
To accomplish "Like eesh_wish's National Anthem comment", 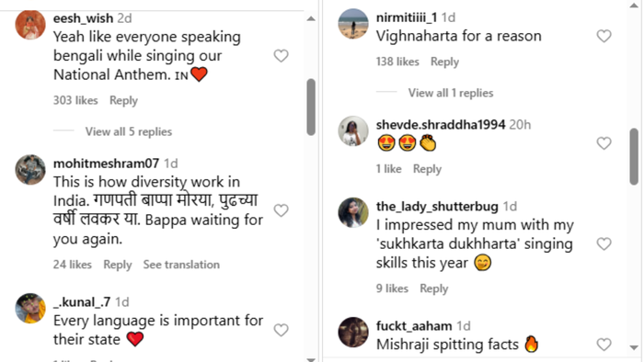I will point(281,56).
